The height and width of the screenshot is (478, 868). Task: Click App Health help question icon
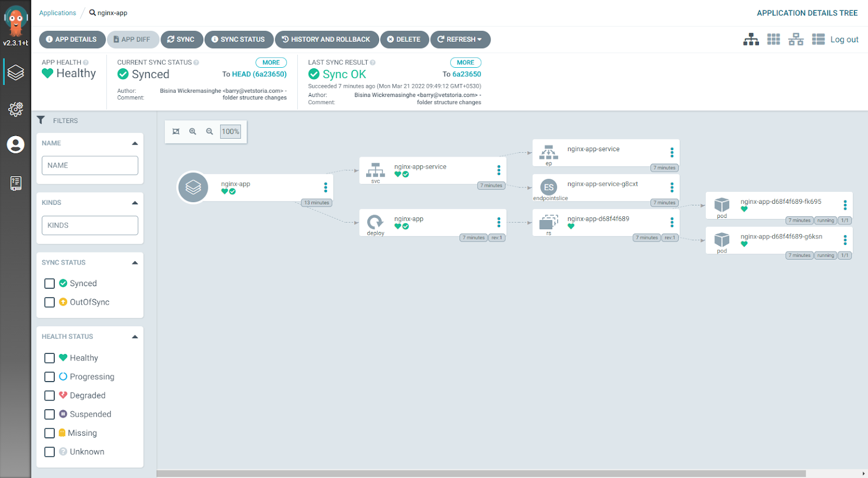[x=86, y=62]
